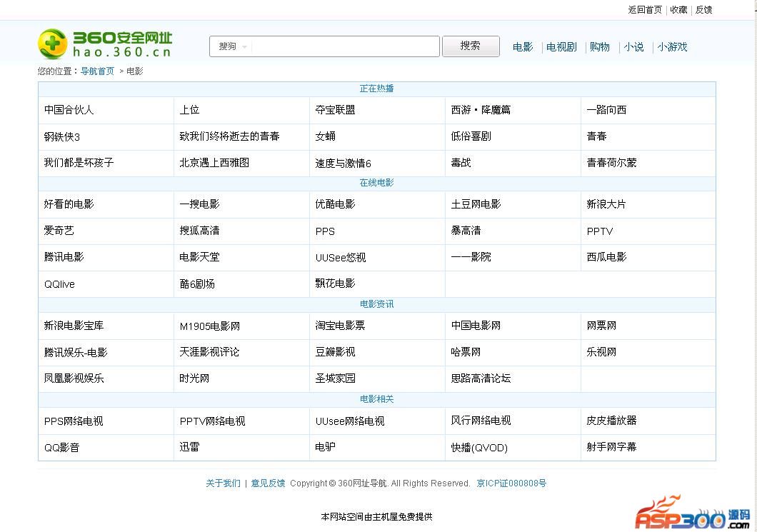Open the 迅雷 link
This screenshot has width=757, height=532.
pyautogui.click(x=189, y=447)
